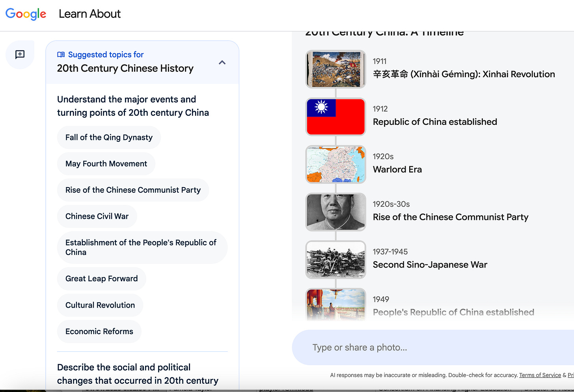
Task: Select the Great Leap Forward chip
Action: [101, 279]
